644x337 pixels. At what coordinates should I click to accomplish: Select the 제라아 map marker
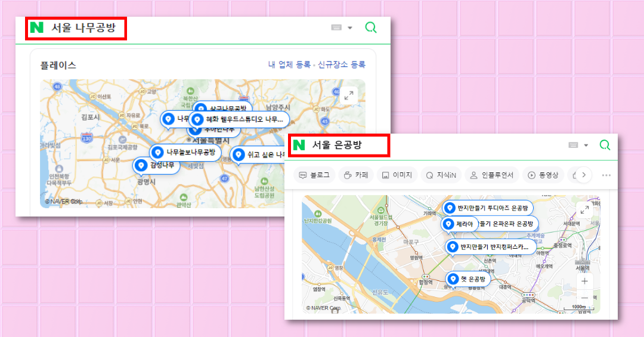click(460, 224)
